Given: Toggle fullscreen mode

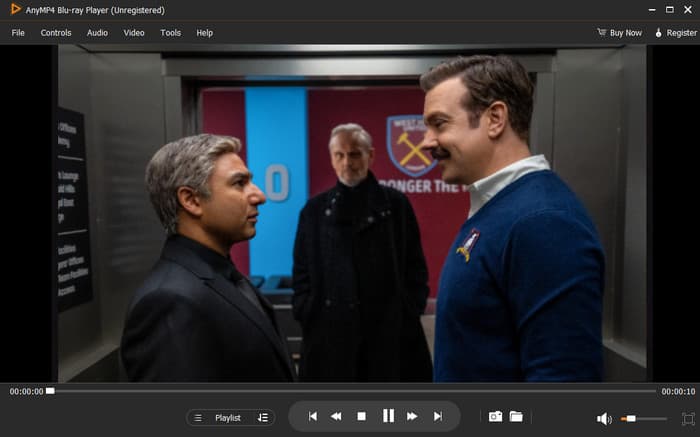Looking at the screenshot, I should [688, 419].
